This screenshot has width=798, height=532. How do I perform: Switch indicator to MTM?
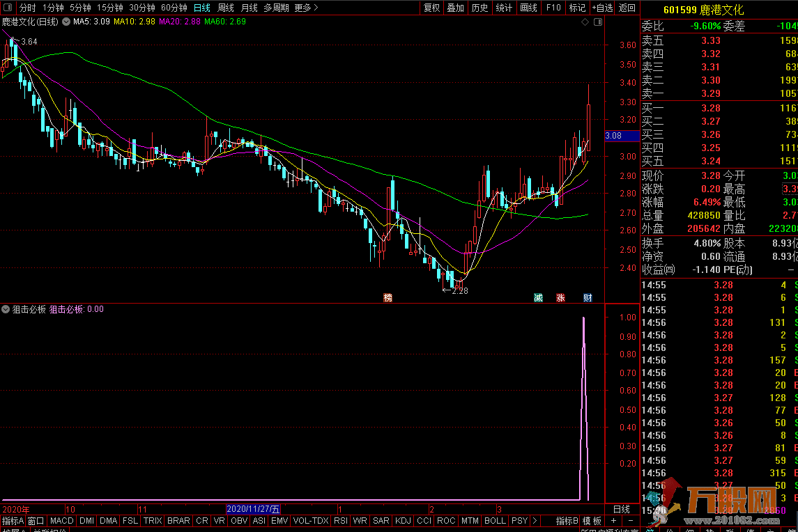[x=470, y=521]
